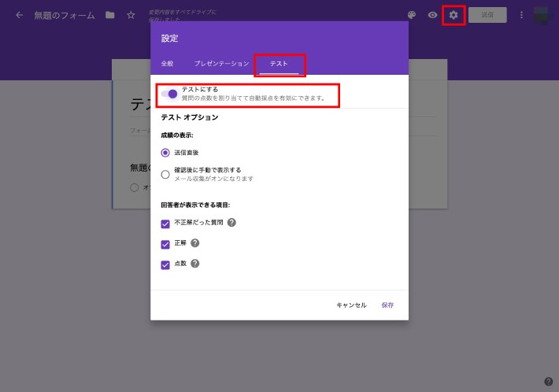
Task: Open the color palette theme icon
Action: (412, 15)
